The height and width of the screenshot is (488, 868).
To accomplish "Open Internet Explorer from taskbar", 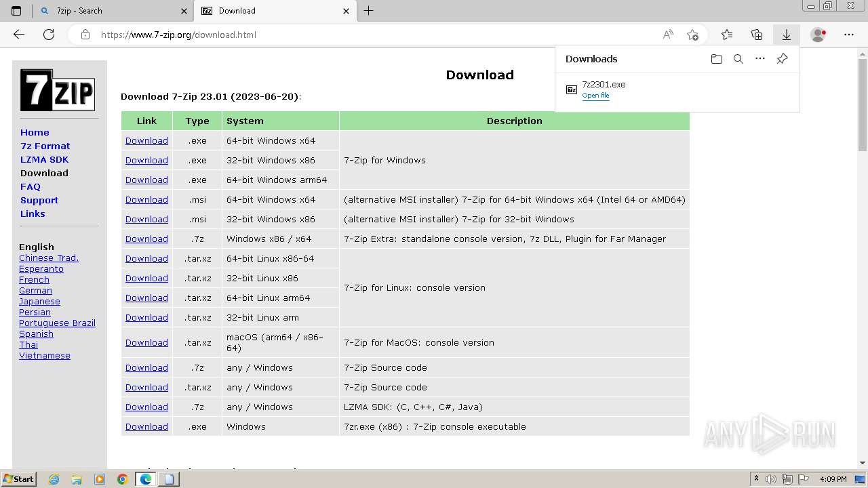I will (x=54, y=479).
